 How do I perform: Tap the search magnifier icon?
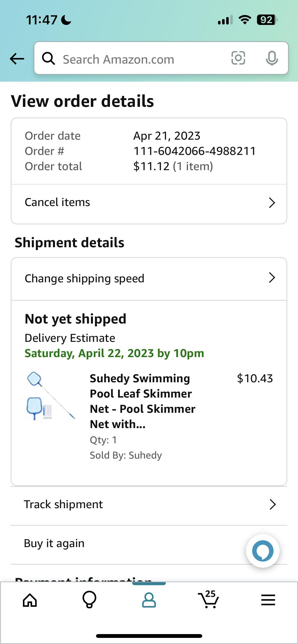[48, 59]
